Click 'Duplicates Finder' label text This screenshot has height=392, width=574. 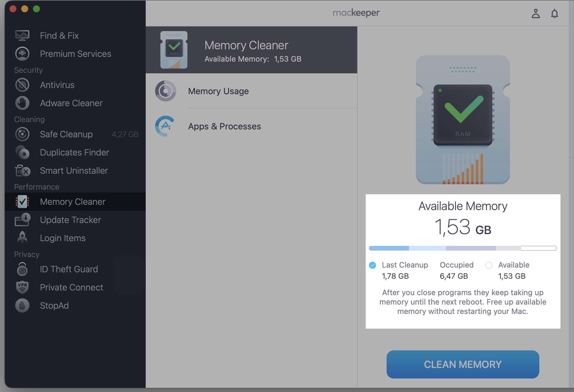click(75, 152)
